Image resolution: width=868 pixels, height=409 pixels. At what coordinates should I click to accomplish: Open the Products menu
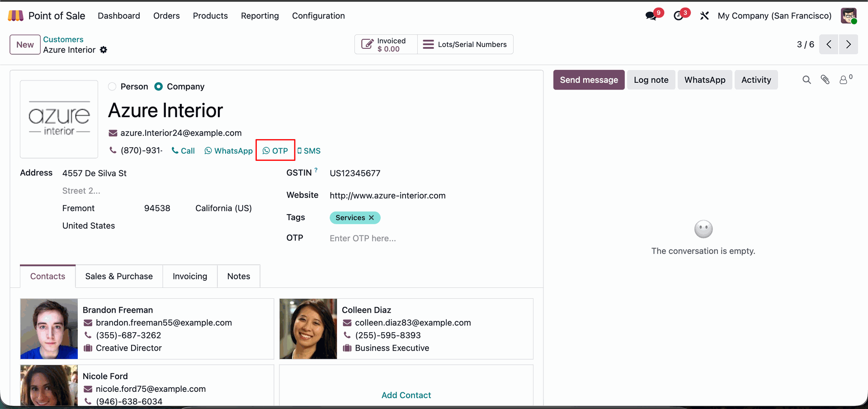[x=210, y=16]
